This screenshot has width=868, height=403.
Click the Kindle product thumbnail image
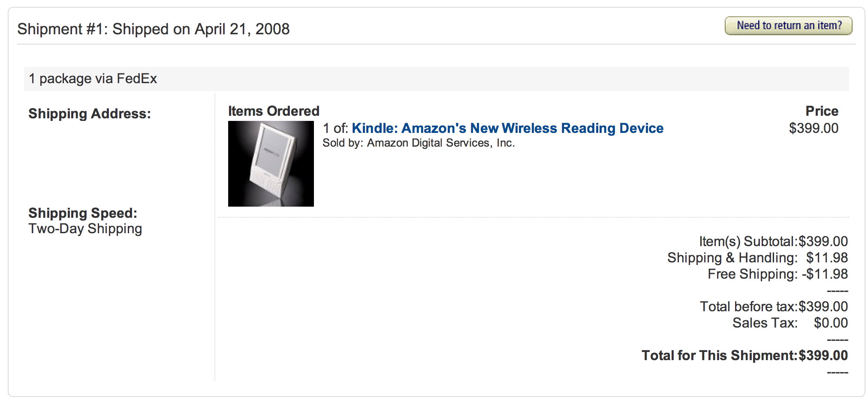point(271,164)
